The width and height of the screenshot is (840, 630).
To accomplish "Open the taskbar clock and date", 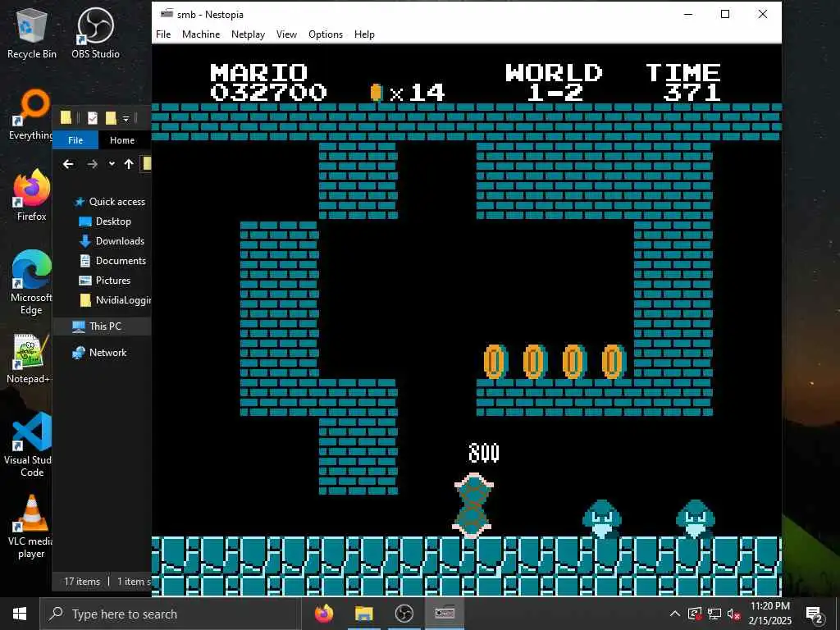I will tap(769, 614).
